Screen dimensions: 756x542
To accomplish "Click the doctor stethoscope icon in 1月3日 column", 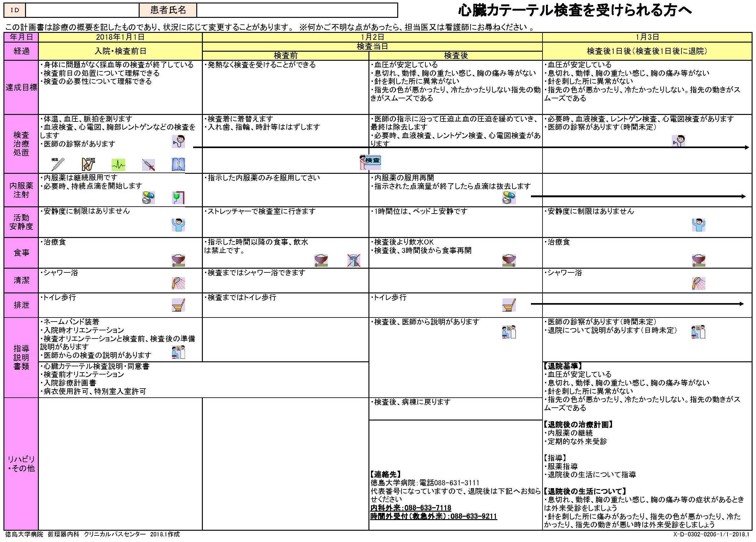I will tap(678, 141).
